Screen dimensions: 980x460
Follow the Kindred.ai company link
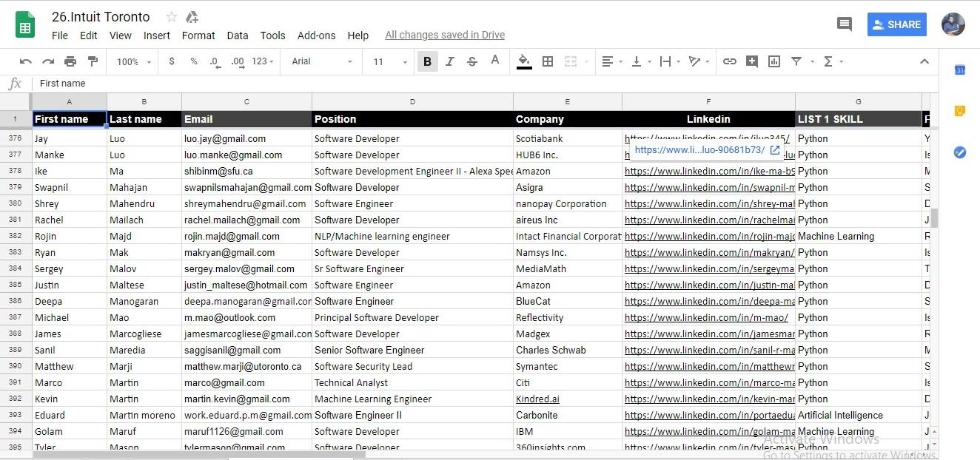click(536, 399)
